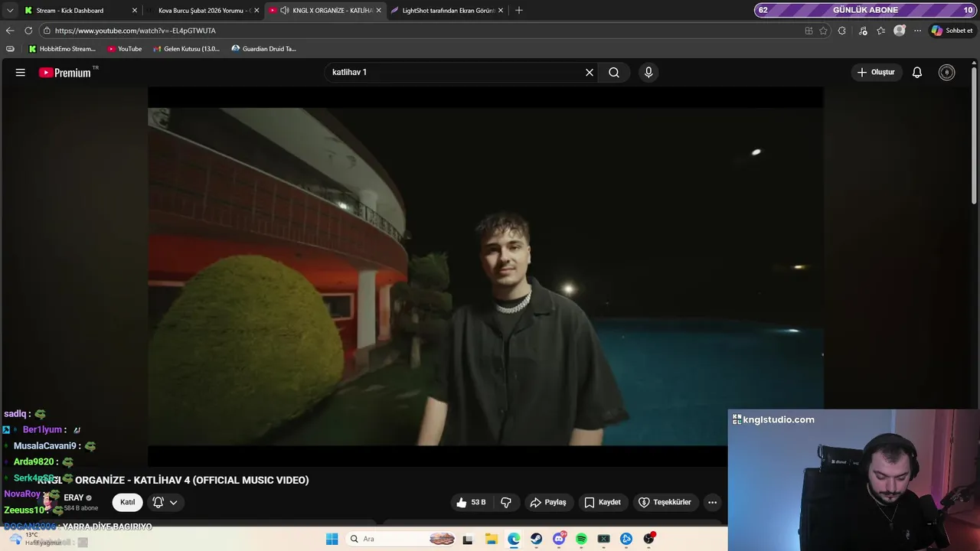Open more actions three-dot menu under video

[x=712, y=503]
